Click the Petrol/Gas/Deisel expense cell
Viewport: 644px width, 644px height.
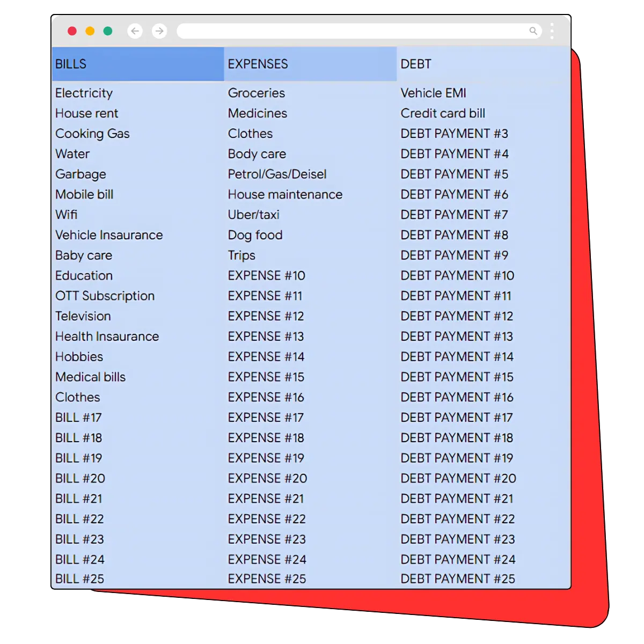pyautogui.click(x=277, y=174)
